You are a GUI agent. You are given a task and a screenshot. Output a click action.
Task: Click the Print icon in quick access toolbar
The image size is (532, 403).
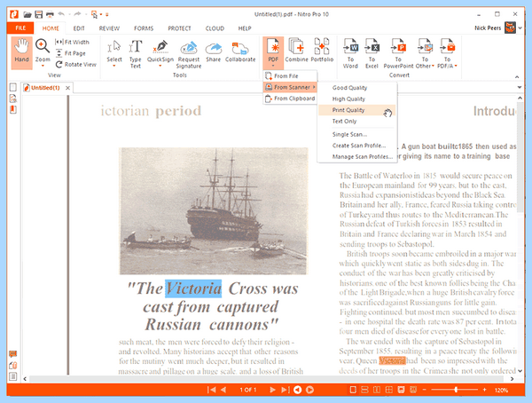click(50, 14)
